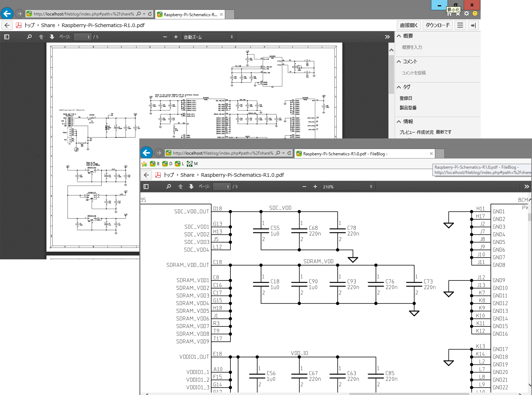This screenshot has width=532, height=395.
Task: Go forward in the rear browser window
Action: (19, 14)
